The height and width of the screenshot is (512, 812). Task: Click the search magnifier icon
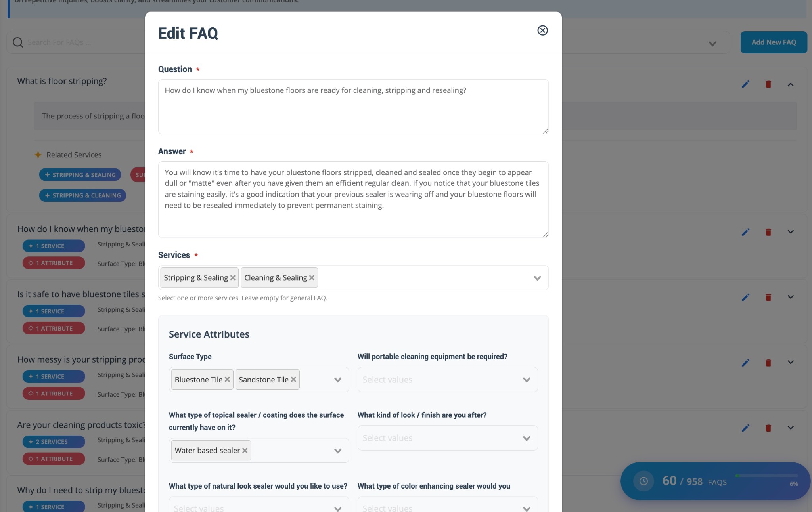click(17, 42)
